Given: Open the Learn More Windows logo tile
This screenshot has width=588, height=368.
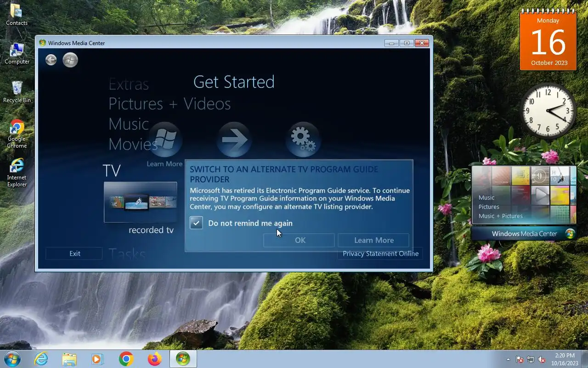Looking at the screenshot, I should [165, 139].
